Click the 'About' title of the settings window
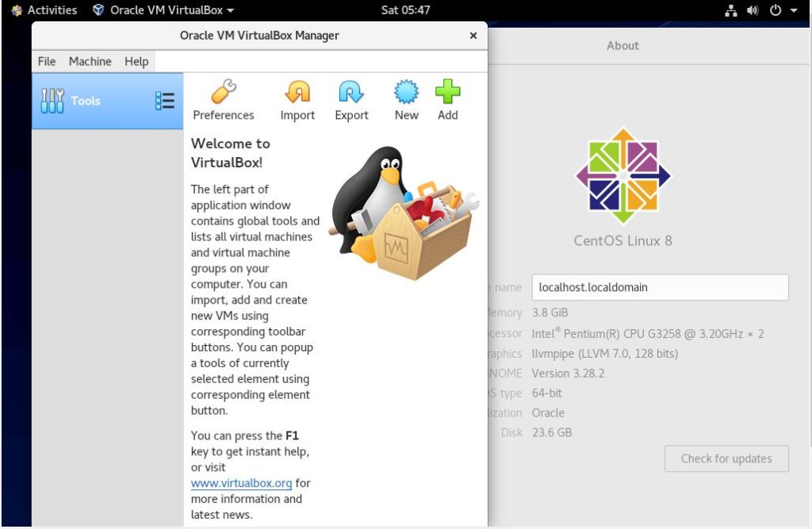 click(x=623, y=45)
